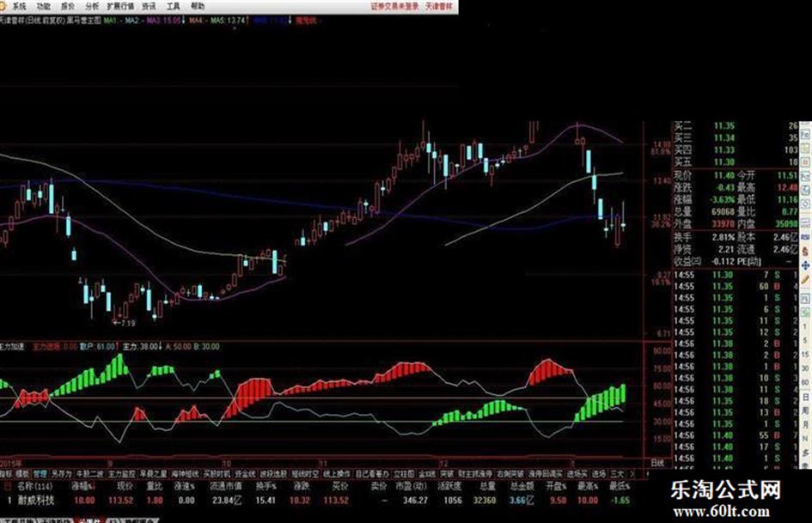Image resolution: width=812 pixels, height=523 pixels.
Task: Switch to 1-minute period in right toolbar
Action: (x=806, y=326)
